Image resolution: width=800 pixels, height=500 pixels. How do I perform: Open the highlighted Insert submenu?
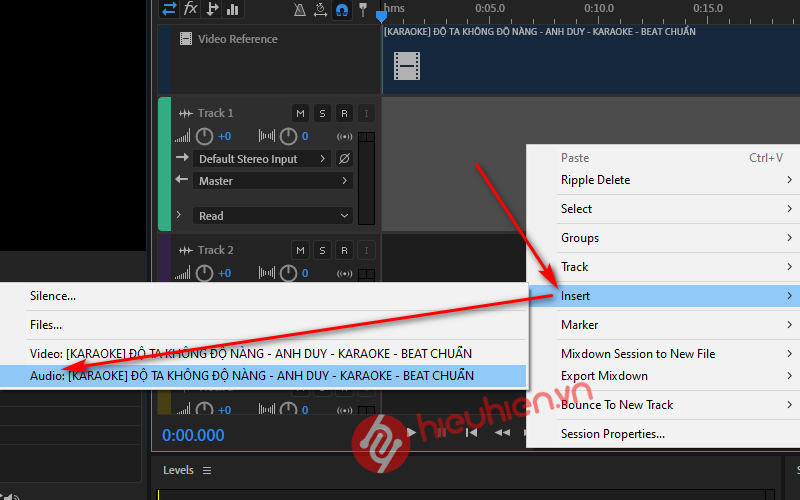(x=663, y=296)
